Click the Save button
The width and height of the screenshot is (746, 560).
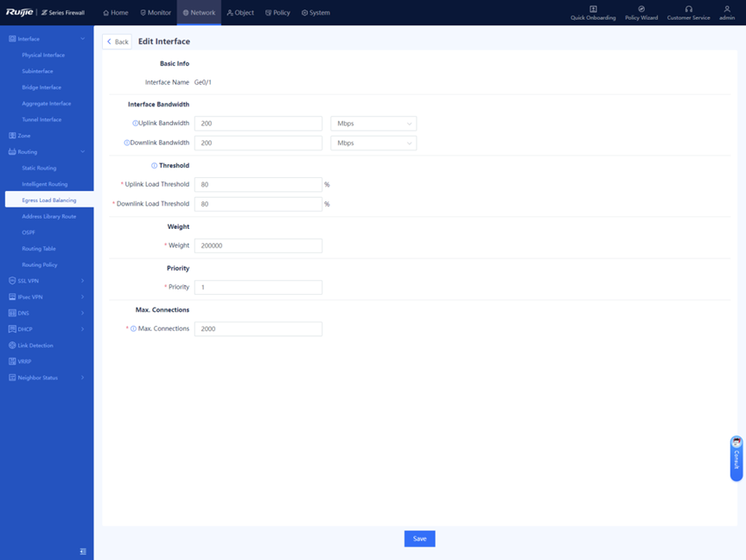419,538
